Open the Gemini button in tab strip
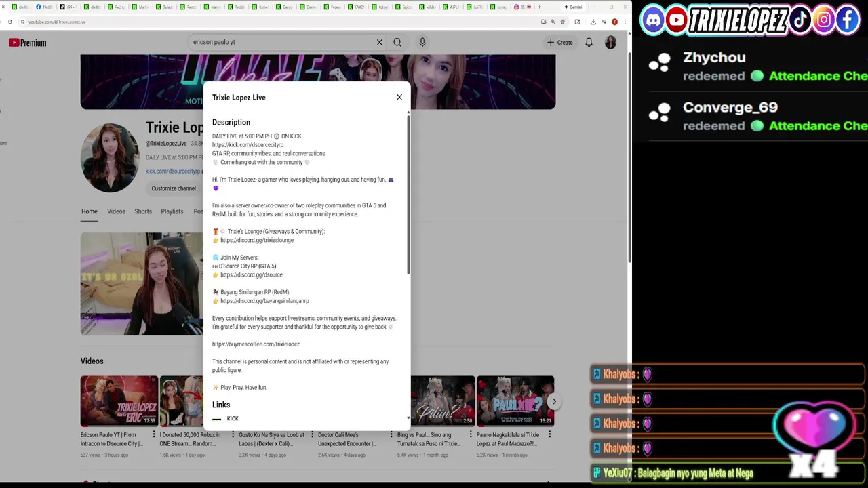Screen dimensions: 868x488 573,7
